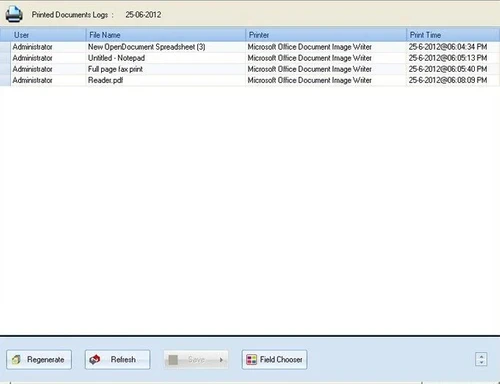This screenshot has height=384, width=500.
Task: Click the date 25-06-2012 in the header
Action: (x=143, y=15)
